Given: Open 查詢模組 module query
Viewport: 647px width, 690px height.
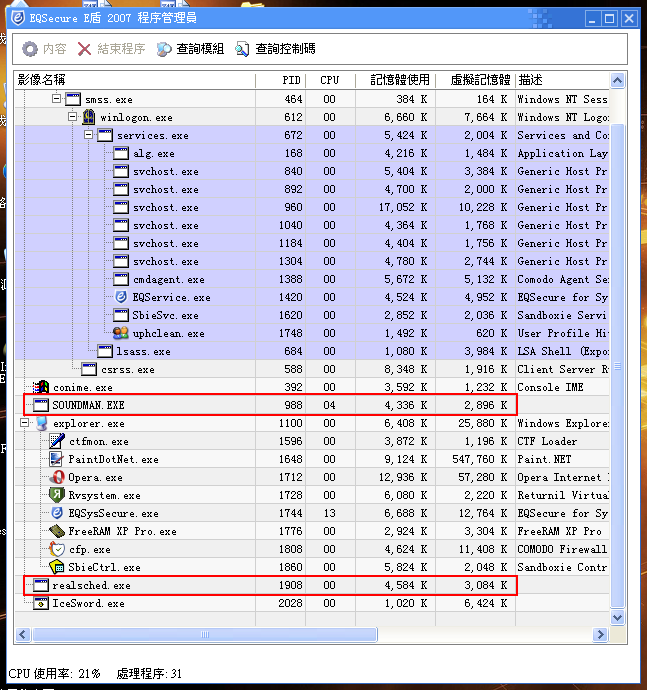Looking at the screenshot, I should [x=191, y=48].
